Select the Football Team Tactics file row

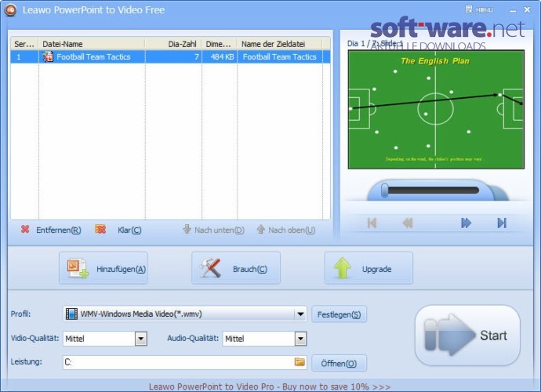tap(170, 57)
